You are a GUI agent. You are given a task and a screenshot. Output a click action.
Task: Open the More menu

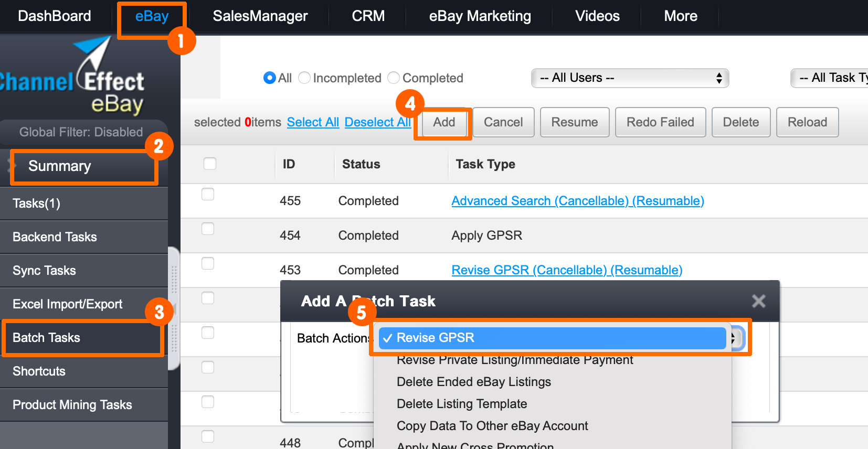click(x=681, y=16)
